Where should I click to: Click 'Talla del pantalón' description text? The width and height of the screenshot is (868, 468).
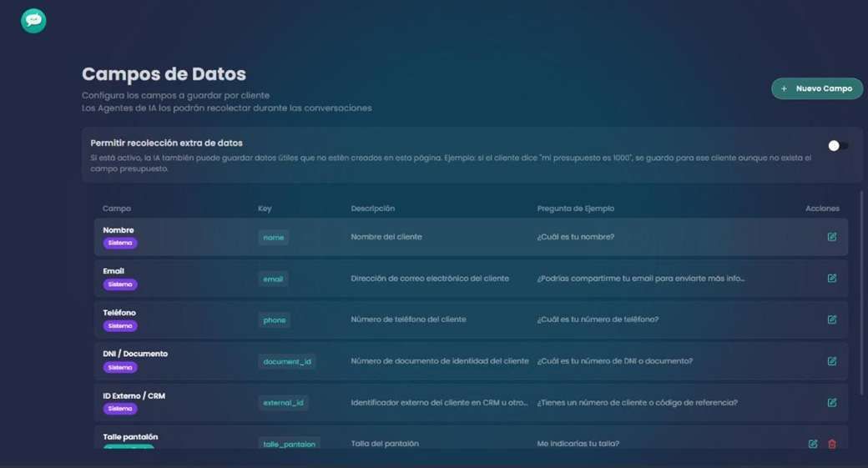coord(385,444)
